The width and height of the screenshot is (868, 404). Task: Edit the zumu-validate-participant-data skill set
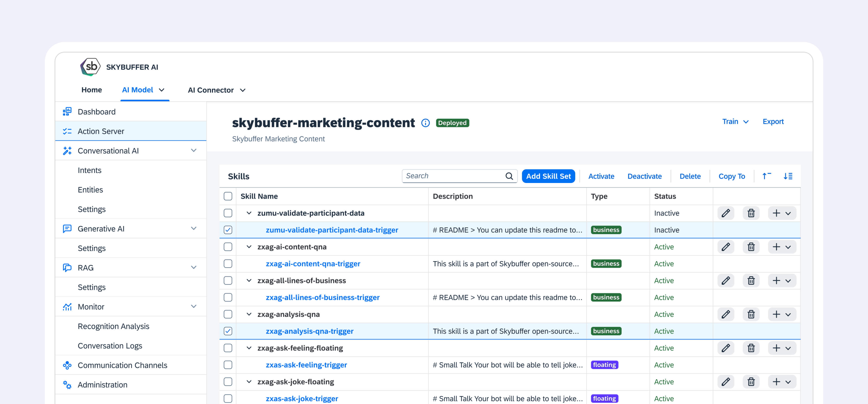tap(725, 213)
